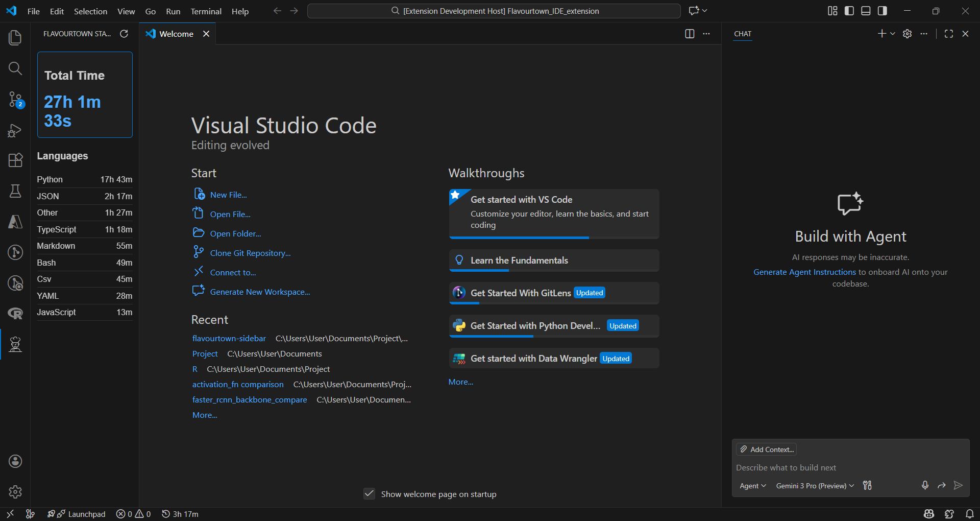Refresh the Flavourtown stats panel
Image resolution: width=980 pixels, height=521 pixels.
pos(124,34)
